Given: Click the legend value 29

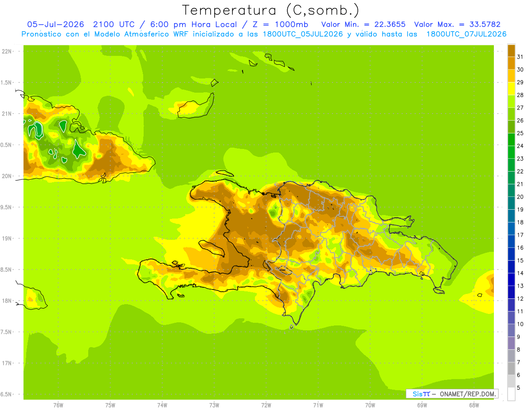Looking at the screenshot, I should 520,82.
